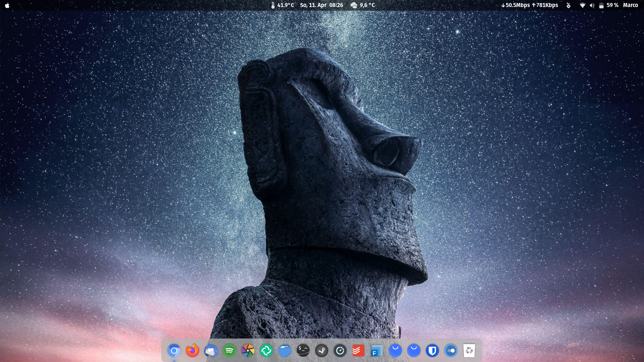Image resolution: width=644 pixels, height=362 pixels.
Task: Open the toggle-switch tweaks app icon
Action: tap(451, 351)
